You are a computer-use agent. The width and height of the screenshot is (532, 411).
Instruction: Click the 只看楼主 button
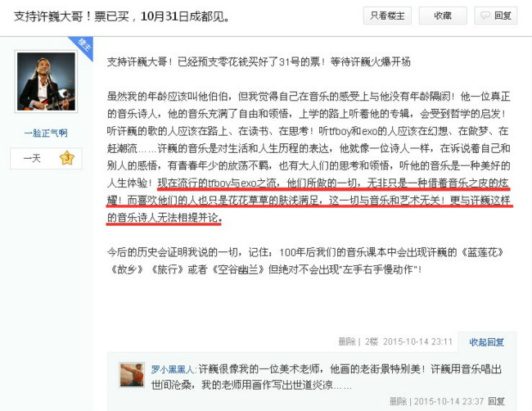[x=387, y=16]
